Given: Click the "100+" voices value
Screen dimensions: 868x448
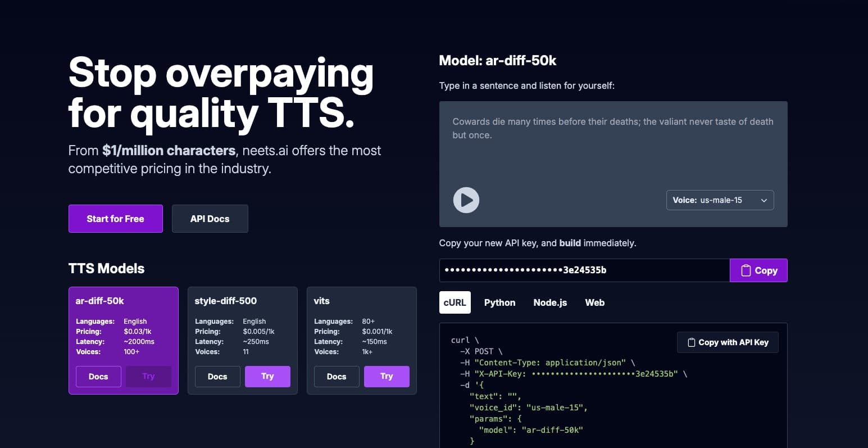Looking at the screenshot, I should tap(131, 352).
